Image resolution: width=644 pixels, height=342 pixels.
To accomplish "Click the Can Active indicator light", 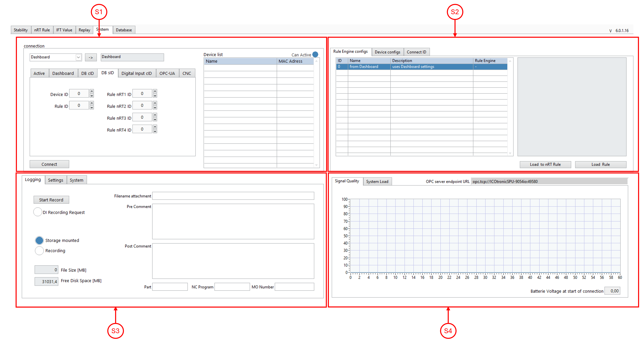I will 315,54.
